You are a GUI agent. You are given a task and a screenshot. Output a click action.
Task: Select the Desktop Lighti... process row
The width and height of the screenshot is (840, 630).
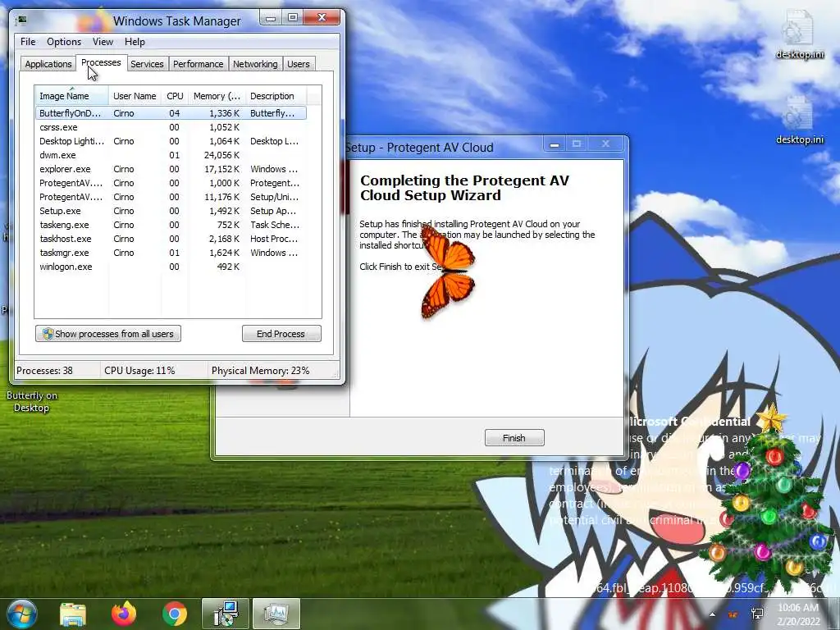[x=171, y=141]
